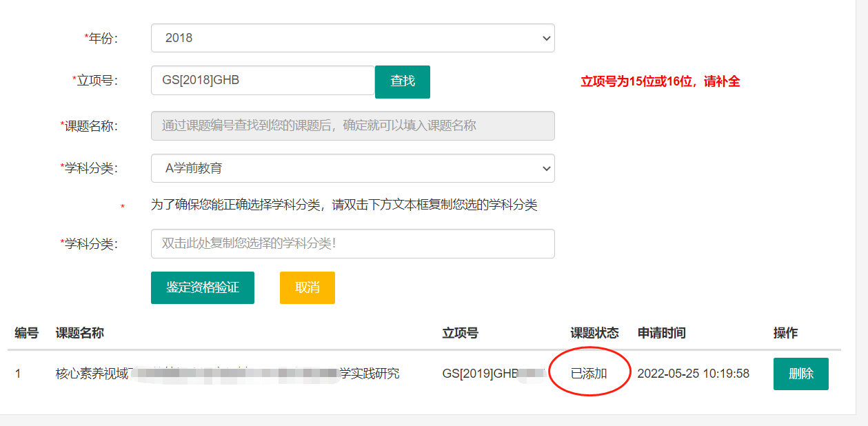Click the 已添加 status text
The height and width of the screenshot is (426, 868).
coord(589,374)
